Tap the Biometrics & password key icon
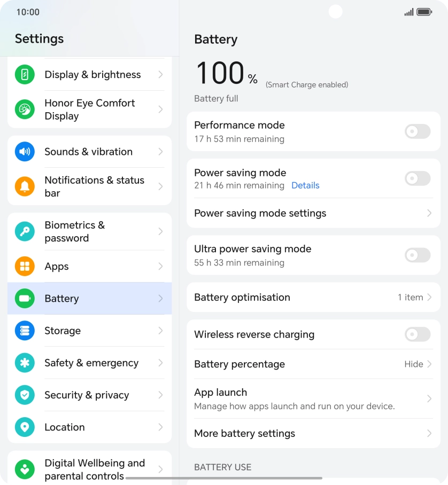This screenshot has width=448, height=485. [x=25, y=232]
